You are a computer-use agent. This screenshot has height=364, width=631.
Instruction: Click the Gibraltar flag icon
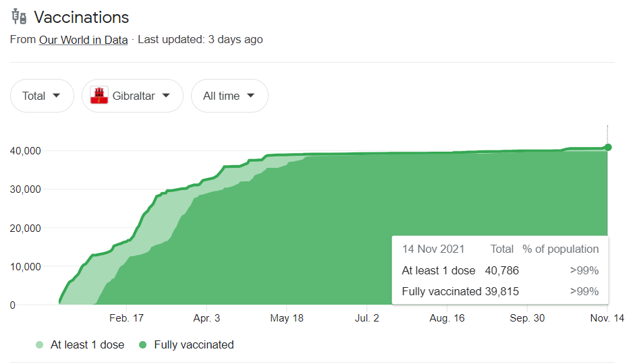pyautogui.click(x=99, y=96)
